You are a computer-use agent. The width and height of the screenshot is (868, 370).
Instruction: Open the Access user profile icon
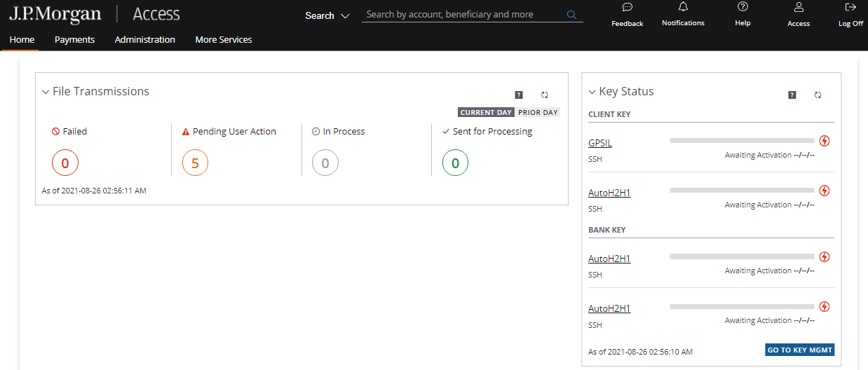tap(798, 8)
